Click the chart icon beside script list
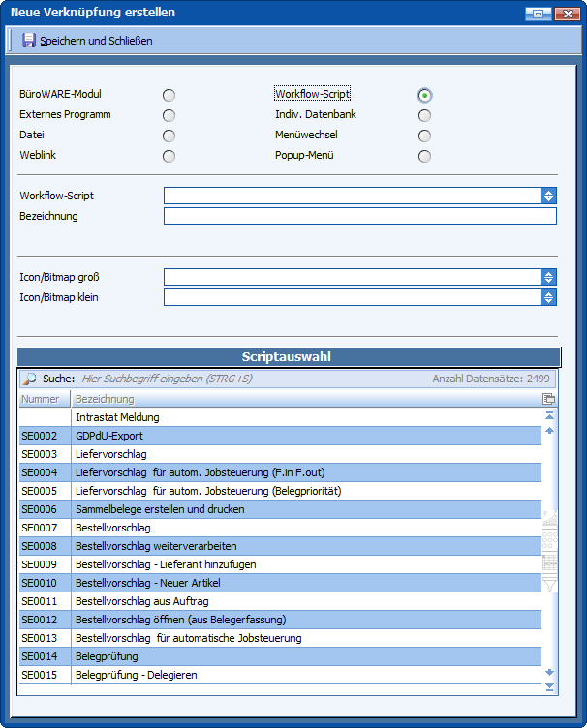The width and height of the screenshot is (587, 728). [x=550, y=519]
